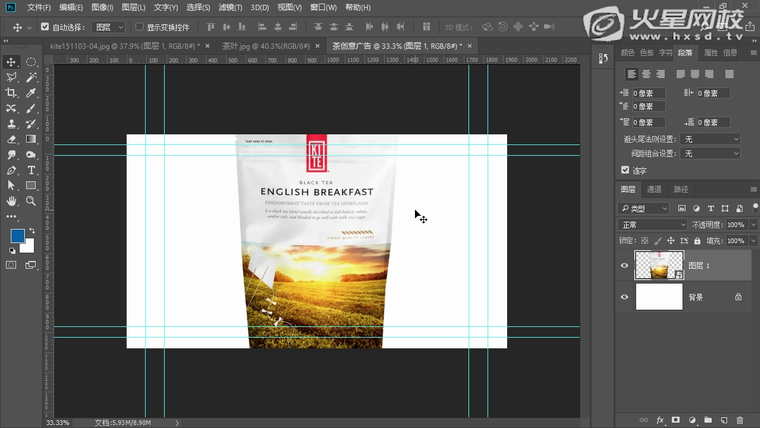Select the Crop tool
Image resolution: width=760 pixels, height=428 pixels.
tap(12, 93)
